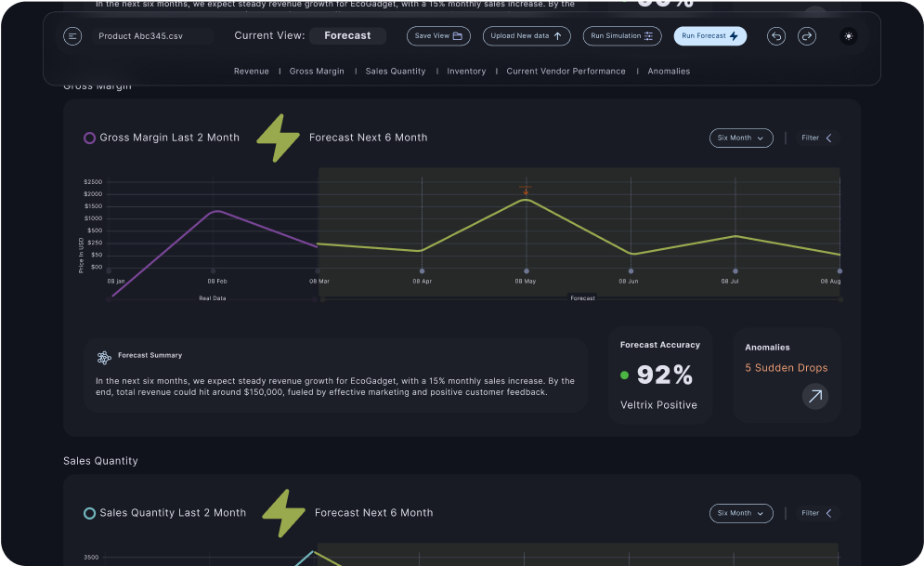Image resolution: width=924 pixels, height=566 pixels.
Task: Click the redo arrow icon
Action: click(807, 36)
